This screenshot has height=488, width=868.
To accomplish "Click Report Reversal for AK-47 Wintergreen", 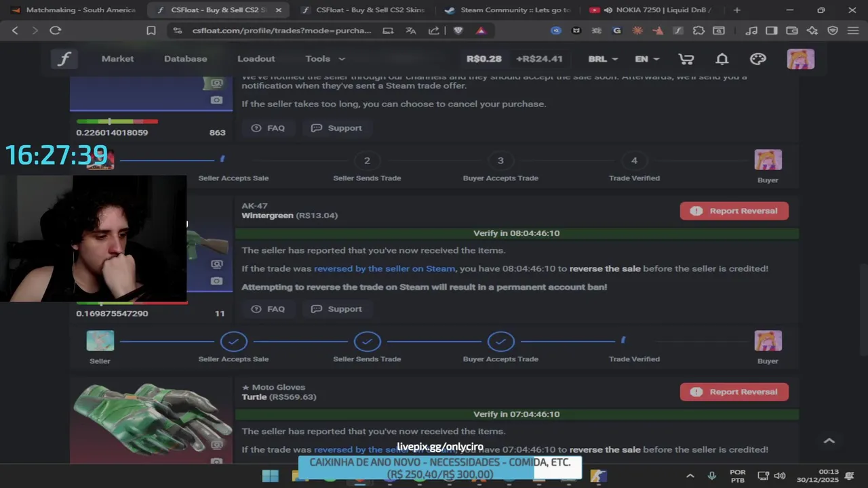I will point(734,211).
